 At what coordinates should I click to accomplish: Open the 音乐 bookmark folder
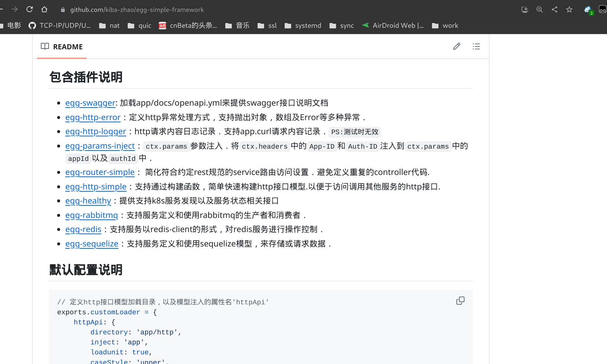click(x=237, y=26)
